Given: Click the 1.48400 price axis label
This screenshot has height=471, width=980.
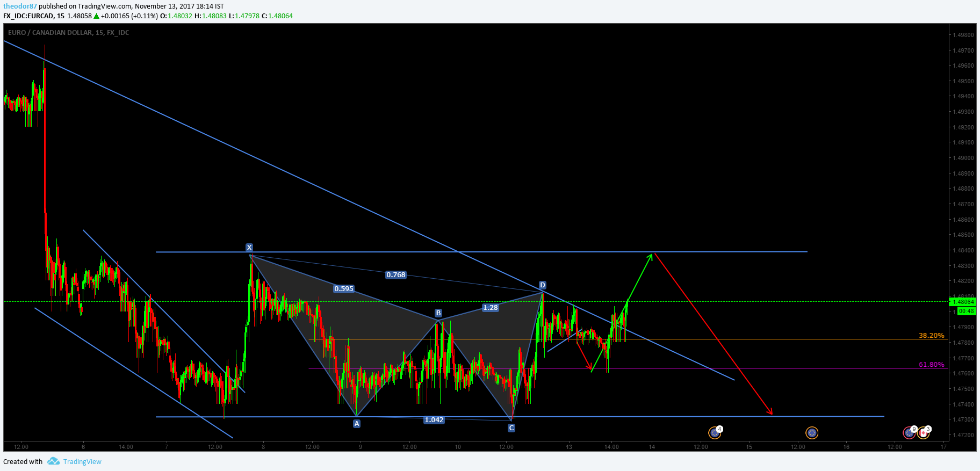Looking at the screenshot, I should (963, 251).
